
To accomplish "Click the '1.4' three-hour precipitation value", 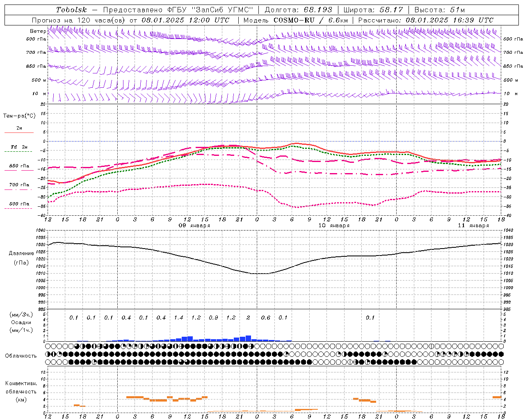I will tap(178, 317).
